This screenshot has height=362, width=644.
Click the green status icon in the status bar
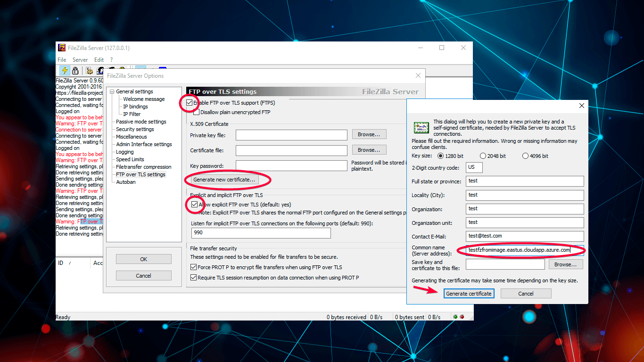(x=455, y=317)
